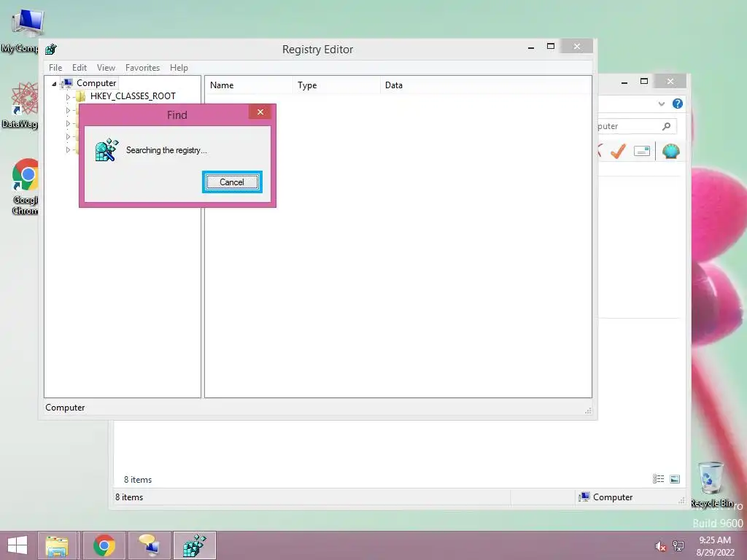Screen dimensions: 747x560
Task: Click the network tray icon
Action: [678, 546]
